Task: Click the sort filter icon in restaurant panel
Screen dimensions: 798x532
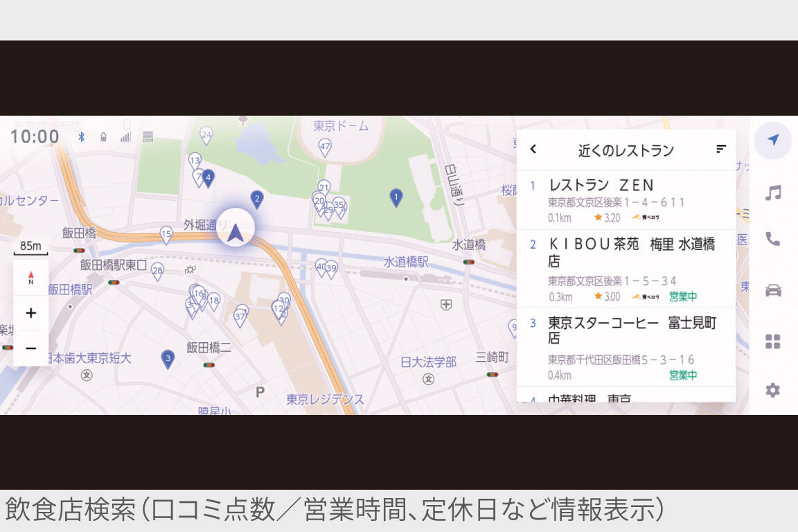Action: coord(721,149)
